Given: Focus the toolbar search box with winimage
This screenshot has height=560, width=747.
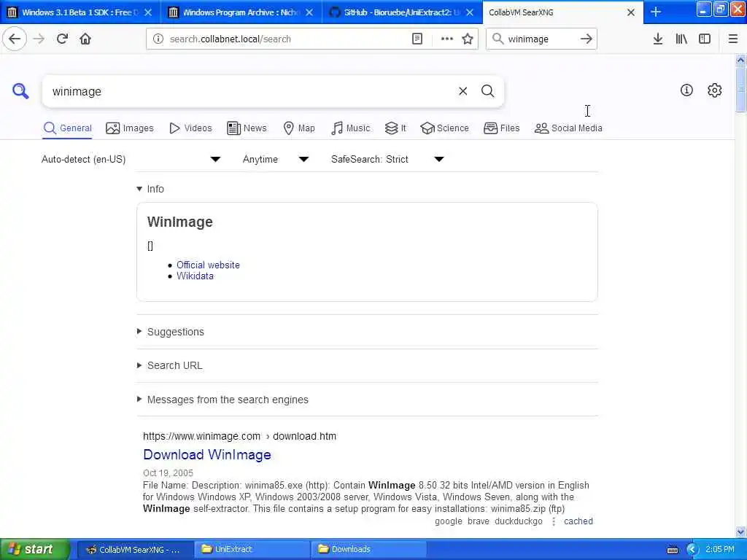Looking at the screenshot, I should [541, 39].
